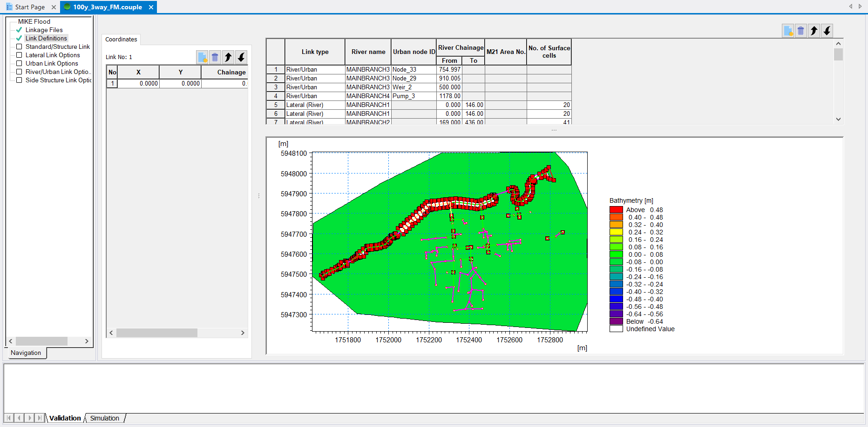
Task: Edit X coordinate cell in row 1
Action: [138, 84]
